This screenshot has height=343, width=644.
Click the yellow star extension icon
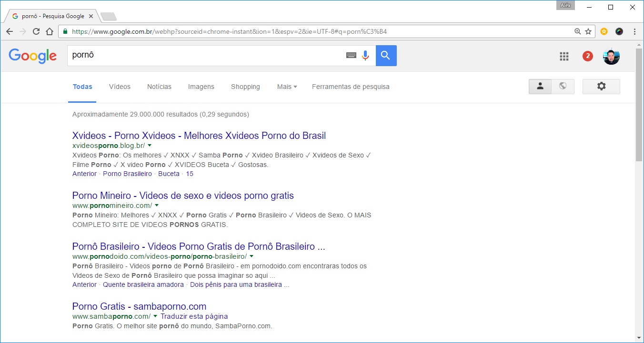(x=604, y=31)
